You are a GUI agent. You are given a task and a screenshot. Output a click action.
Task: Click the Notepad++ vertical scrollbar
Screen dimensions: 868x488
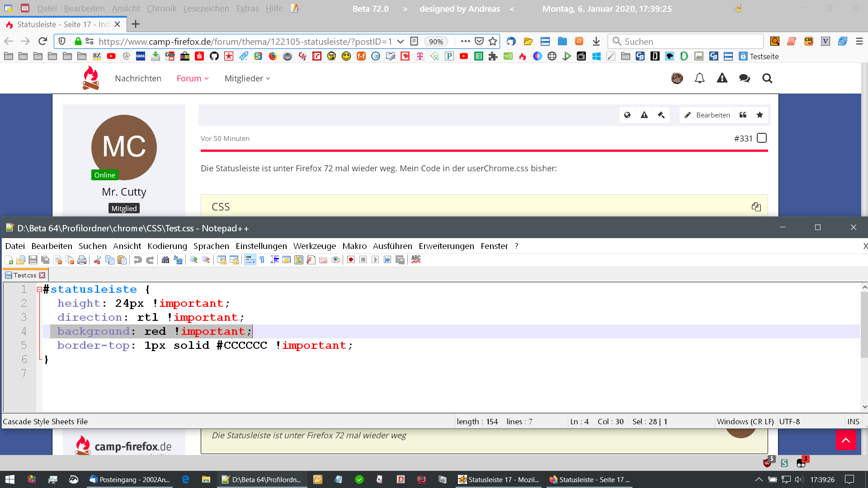[x=864, y=325]
